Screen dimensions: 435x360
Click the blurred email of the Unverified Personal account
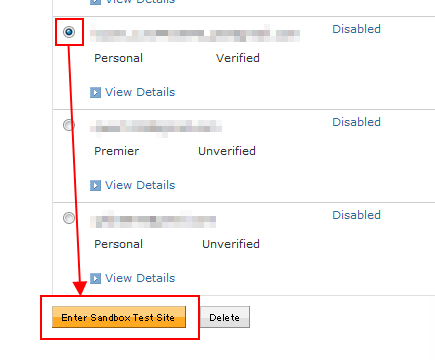[x=153, y=220]
